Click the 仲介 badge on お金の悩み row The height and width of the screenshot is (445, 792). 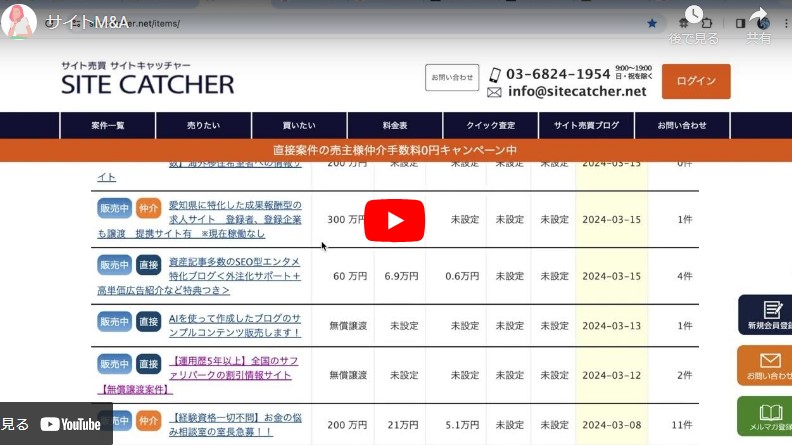click(148, 420)
